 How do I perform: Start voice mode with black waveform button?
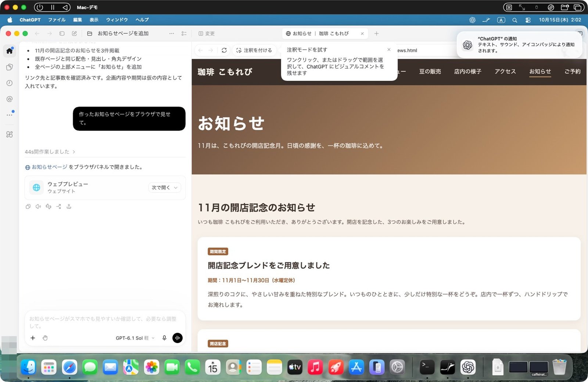(x=178, y=338)
